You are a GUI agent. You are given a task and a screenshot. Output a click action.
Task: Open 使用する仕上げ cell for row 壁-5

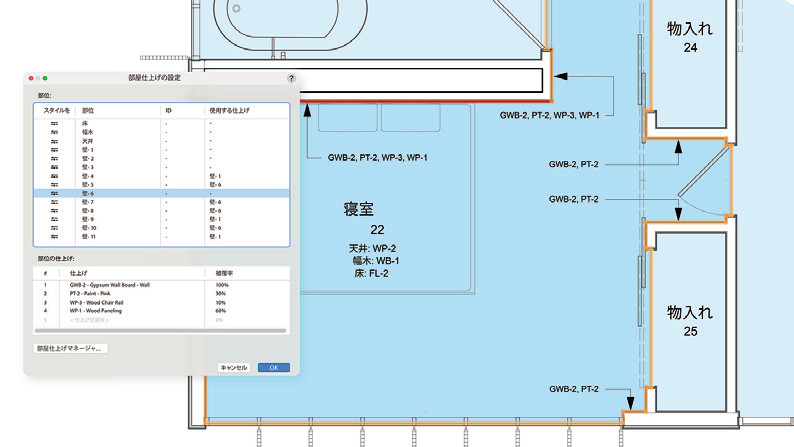215,185
